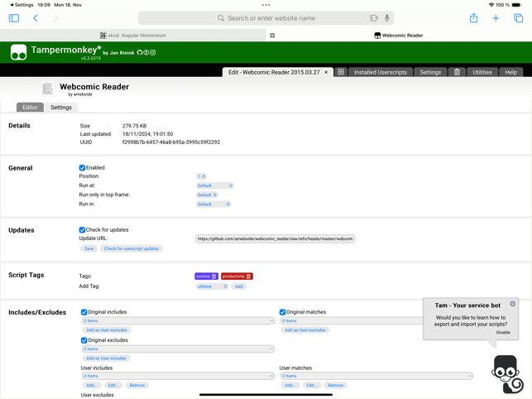532x399 pixels.
Task: Close the Edit - Webcomic Reader tab
Action: pyautogui.click(x=326, y=72)
